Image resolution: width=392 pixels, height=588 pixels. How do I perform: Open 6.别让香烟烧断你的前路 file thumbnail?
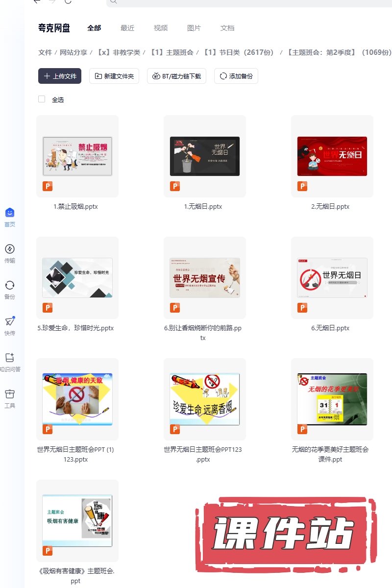205,278
